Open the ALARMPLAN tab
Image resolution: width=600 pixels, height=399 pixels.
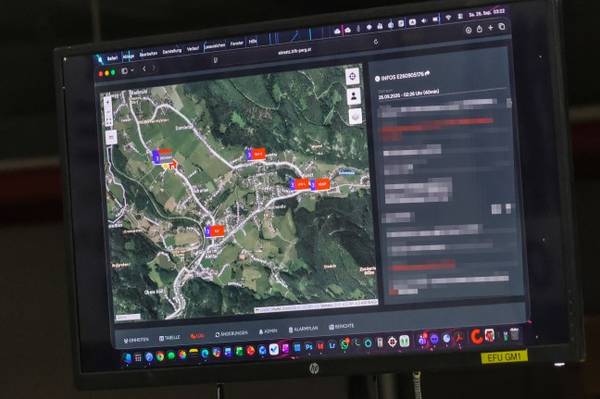point(303,329)
